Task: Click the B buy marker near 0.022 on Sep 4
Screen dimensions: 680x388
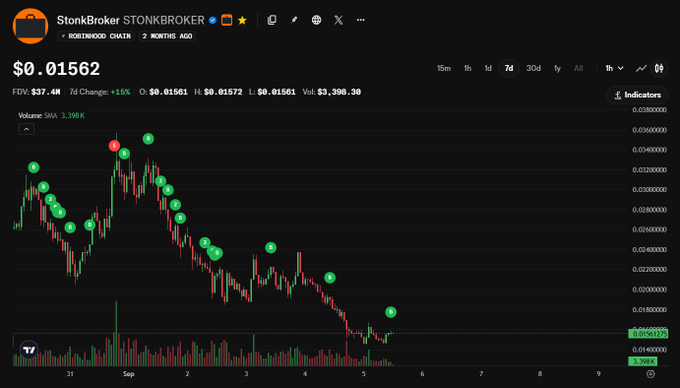Action: click(330, 277)
